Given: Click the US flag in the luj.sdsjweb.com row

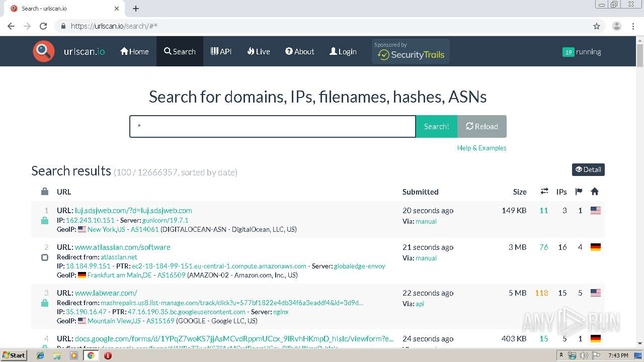Looking at the screenshot, I should coord(596,210).
